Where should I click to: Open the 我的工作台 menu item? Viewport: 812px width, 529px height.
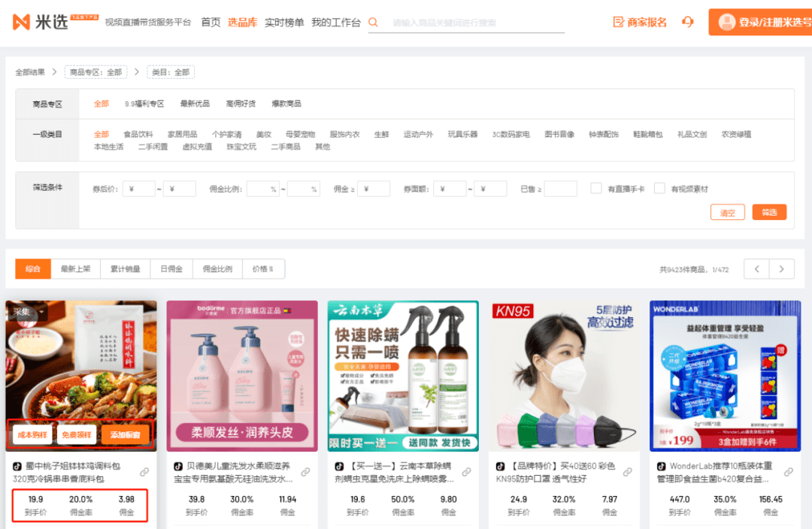click(335, 23)
